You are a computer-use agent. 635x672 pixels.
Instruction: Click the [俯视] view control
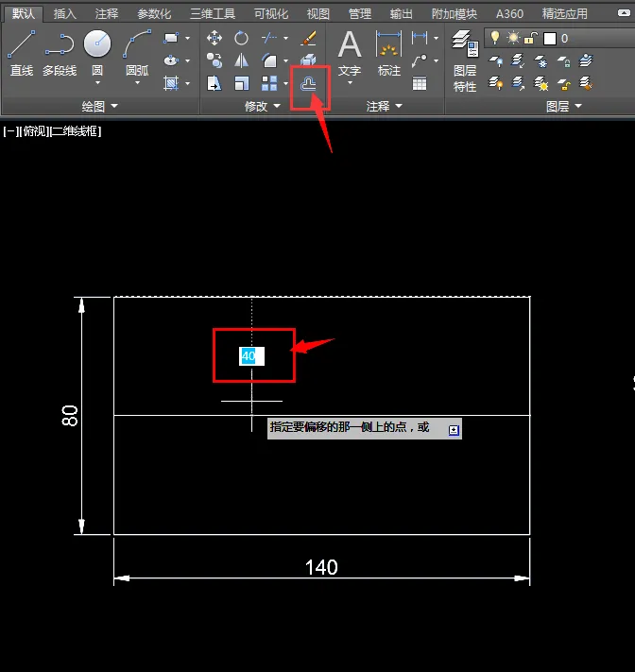(x=34, y=131)
